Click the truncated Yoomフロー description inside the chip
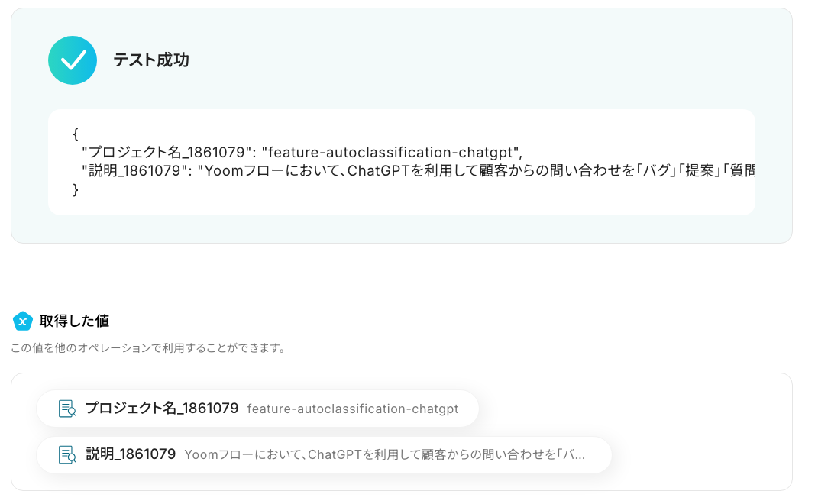The image size is (831, 504). click(385, 455)
